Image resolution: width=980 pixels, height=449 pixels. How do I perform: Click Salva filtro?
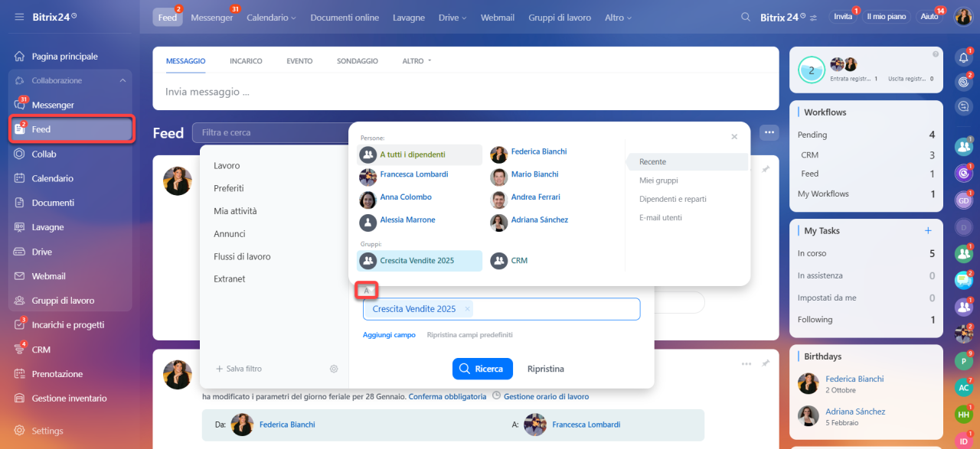[239, 369]
